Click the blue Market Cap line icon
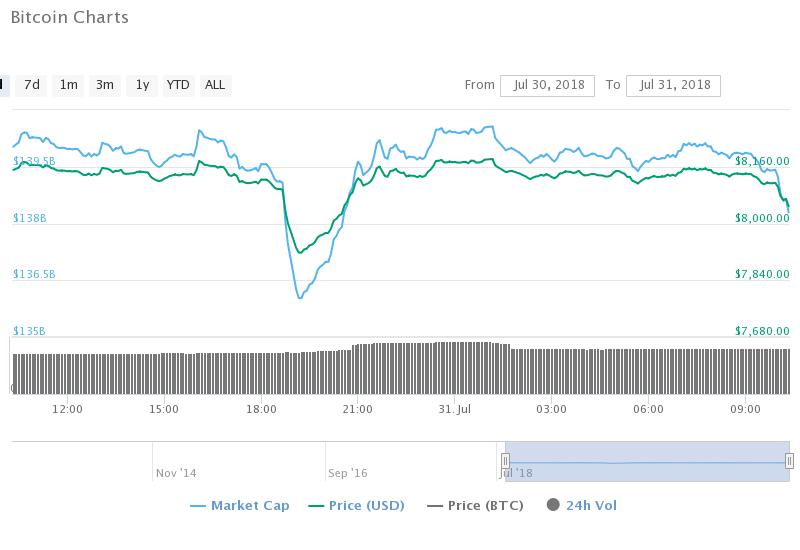This screenshot has height=550, width=800. pos(197,506)
